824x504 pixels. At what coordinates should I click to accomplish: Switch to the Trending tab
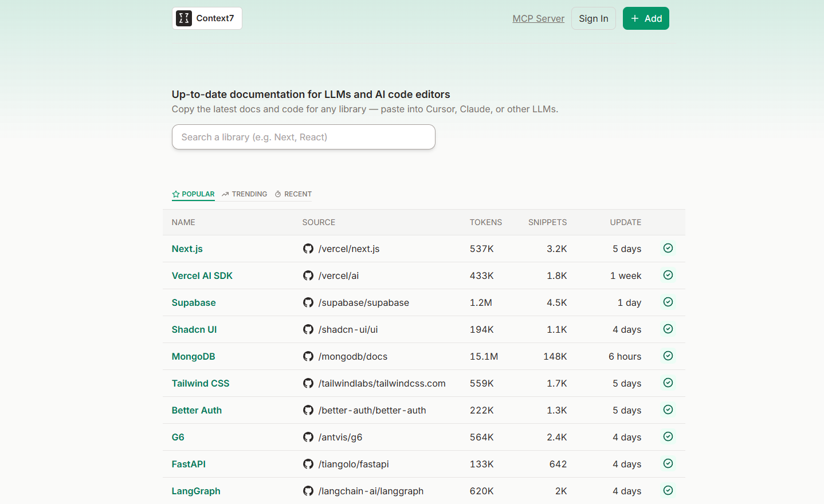[x=245, y=194]
